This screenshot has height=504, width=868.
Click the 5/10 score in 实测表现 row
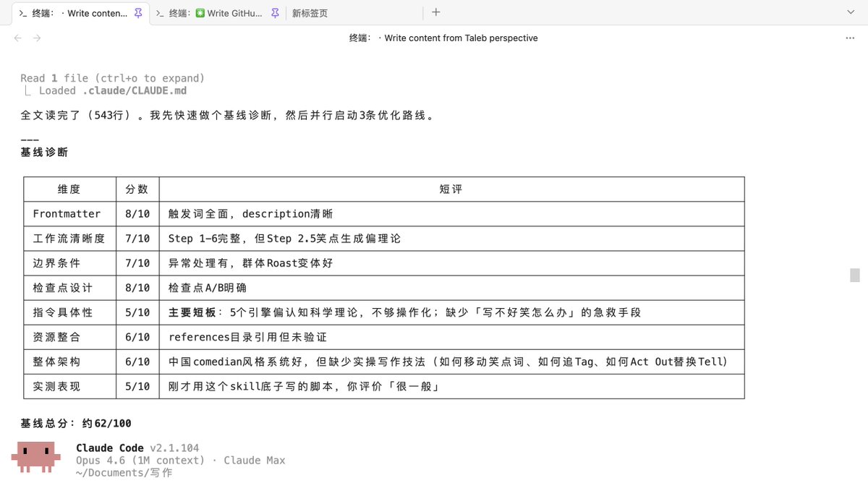click(x=137, y=386)
